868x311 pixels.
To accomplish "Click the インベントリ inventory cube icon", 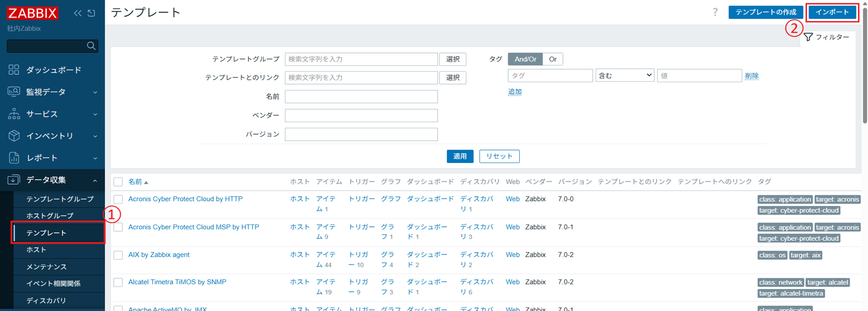I will [14, 136].
